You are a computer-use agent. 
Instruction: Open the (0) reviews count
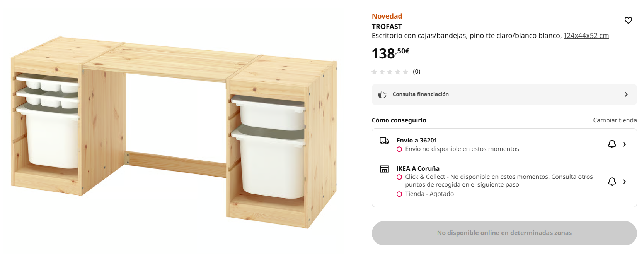[416, 72]
